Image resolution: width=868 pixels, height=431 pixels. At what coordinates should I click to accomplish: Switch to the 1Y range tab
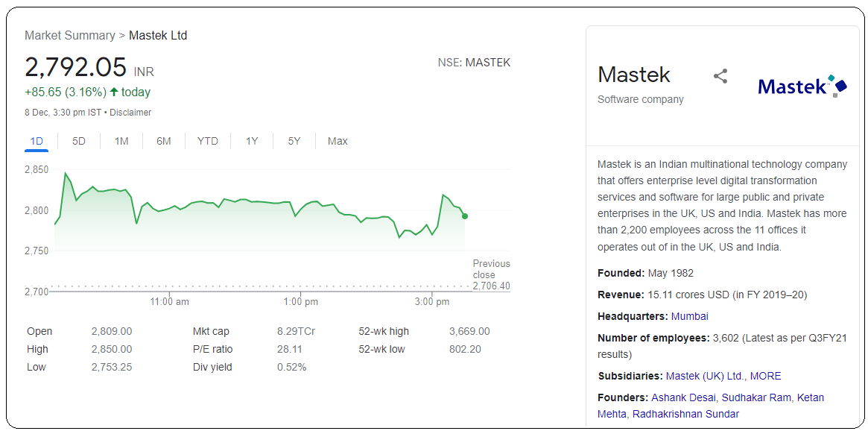252,141
